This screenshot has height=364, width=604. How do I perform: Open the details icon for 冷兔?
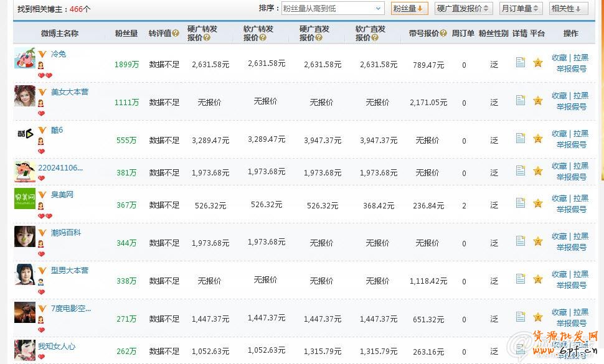521,62
